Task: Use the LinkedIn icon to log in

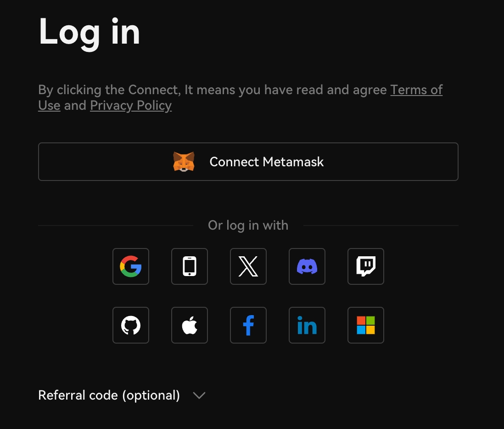Action: 307,325
